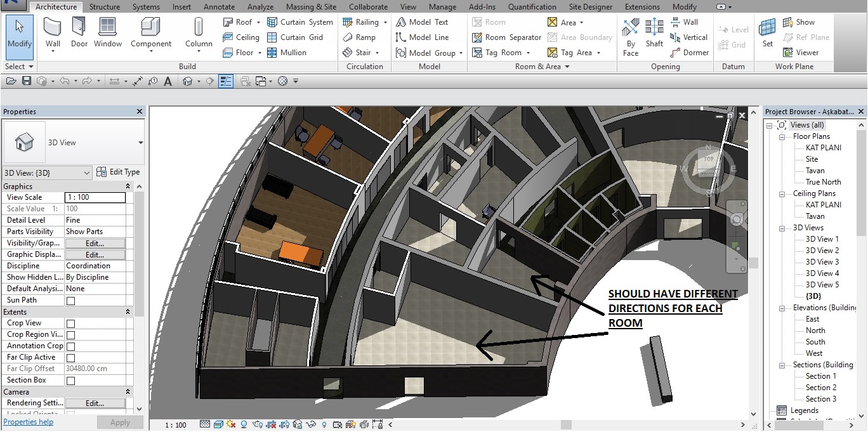Open the Properties help link
This screenshot has height=432, width=868.
[x=29, y=422]
